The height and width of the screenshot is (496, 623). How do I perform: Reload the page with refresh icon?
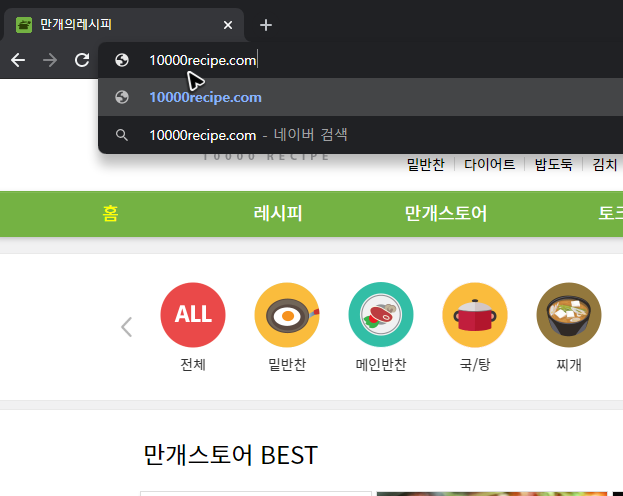point(82,60)
